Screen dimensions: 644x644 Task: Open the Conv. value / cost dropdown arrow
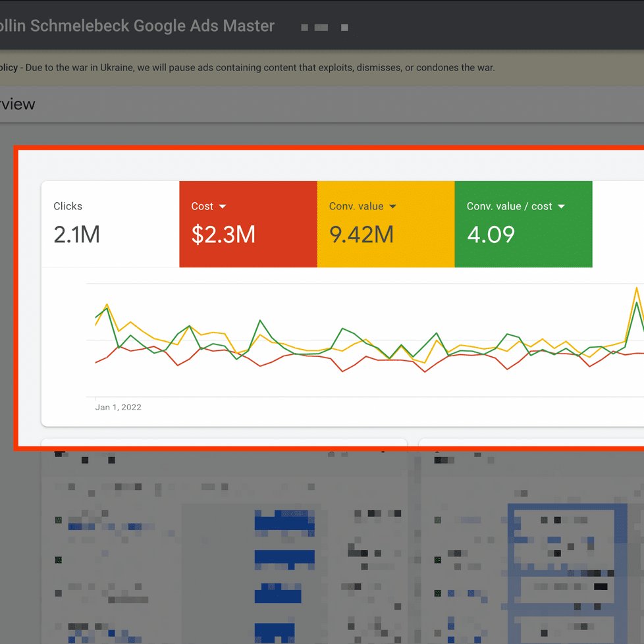click(x=562, y=206)
